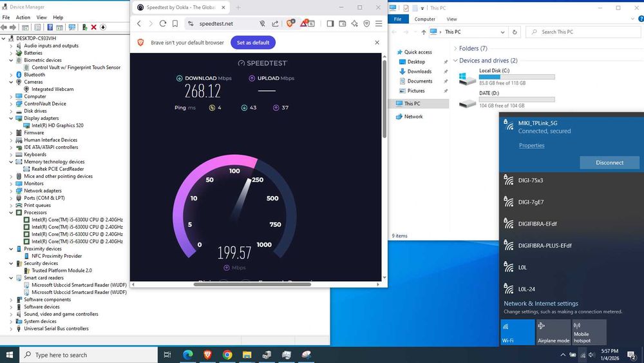Select the DIGI-75x3 Wi-Fi network

[x=571, y=180]
